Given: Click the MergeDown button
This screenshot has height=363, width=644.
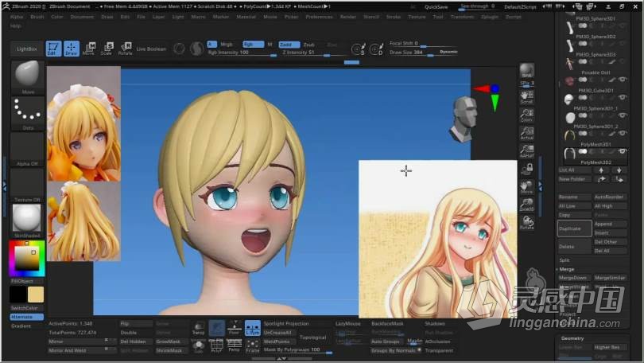Looking at the screenshot, I should click(x=574, y=278).
